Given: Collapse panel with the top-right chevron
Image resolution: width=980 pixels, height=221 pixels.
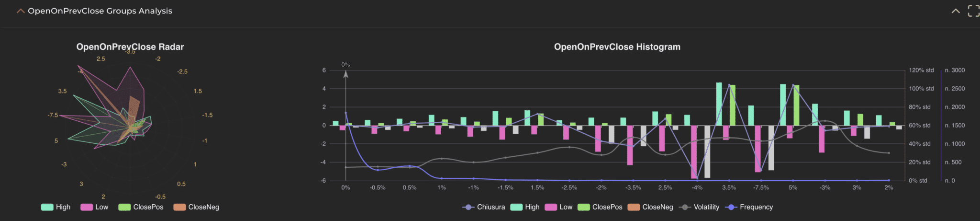Looking at the screenshot, I should 955,11.
